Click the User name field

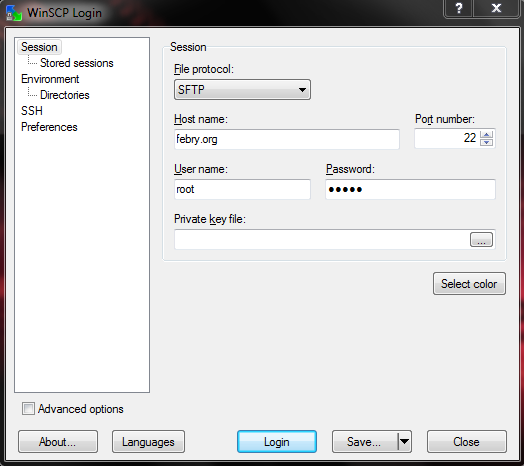242,189
